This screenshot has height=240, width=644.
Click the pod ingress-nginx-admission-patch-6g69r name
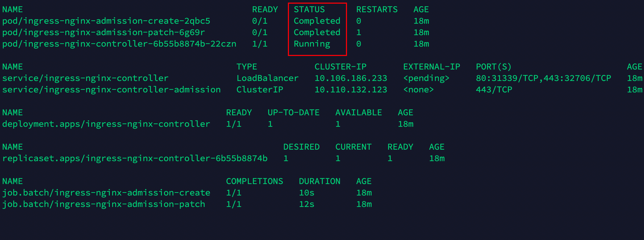pyautogui.click(x=103, y=32)
